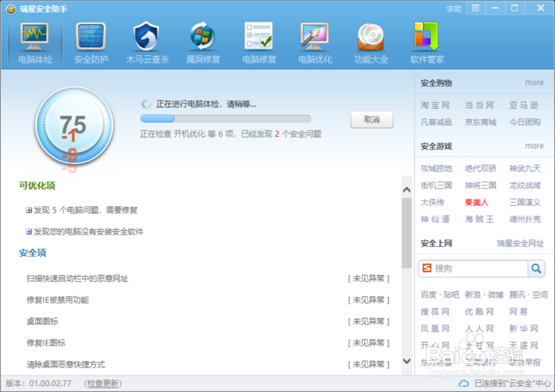Click the cloud security connection icon
This screenshot has height=392, width=555.
[463, 384]
